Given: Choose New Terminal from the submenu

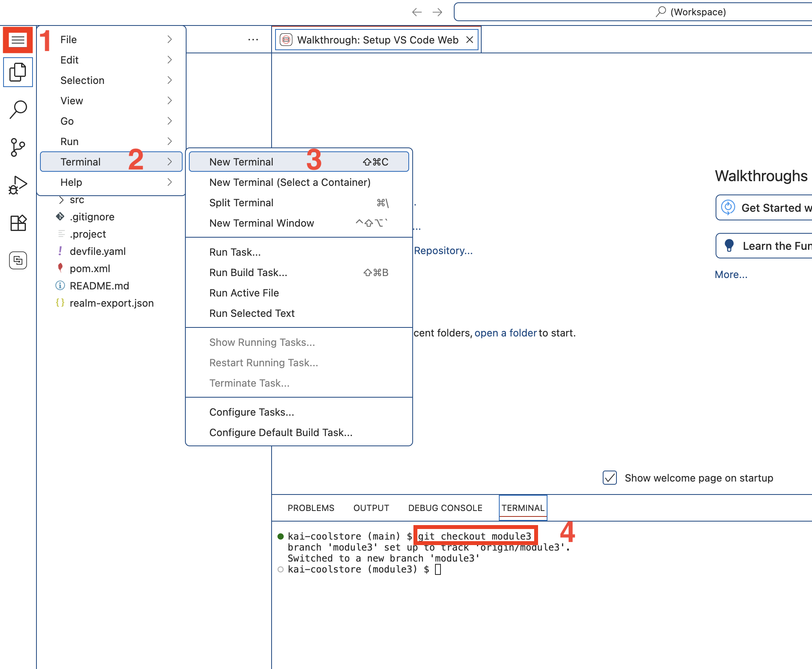Looking at the screenshot, I should click(x=241, y=162).
